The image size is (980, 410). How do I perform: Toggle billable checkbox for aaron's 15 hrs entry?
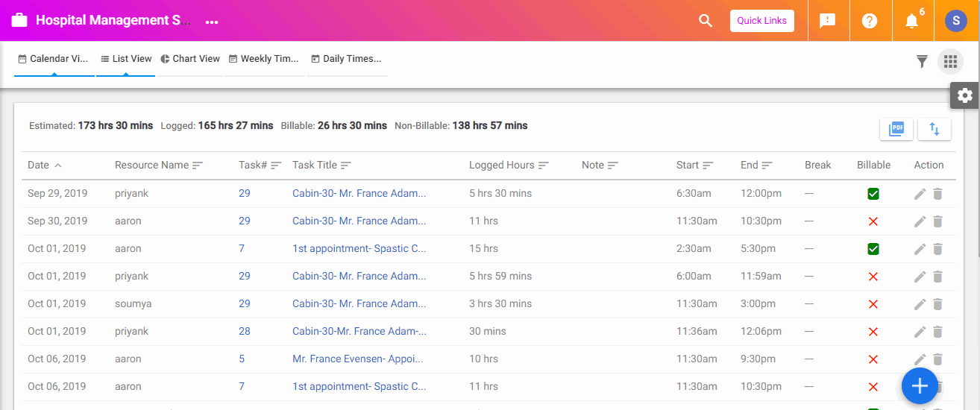(873, 249)
